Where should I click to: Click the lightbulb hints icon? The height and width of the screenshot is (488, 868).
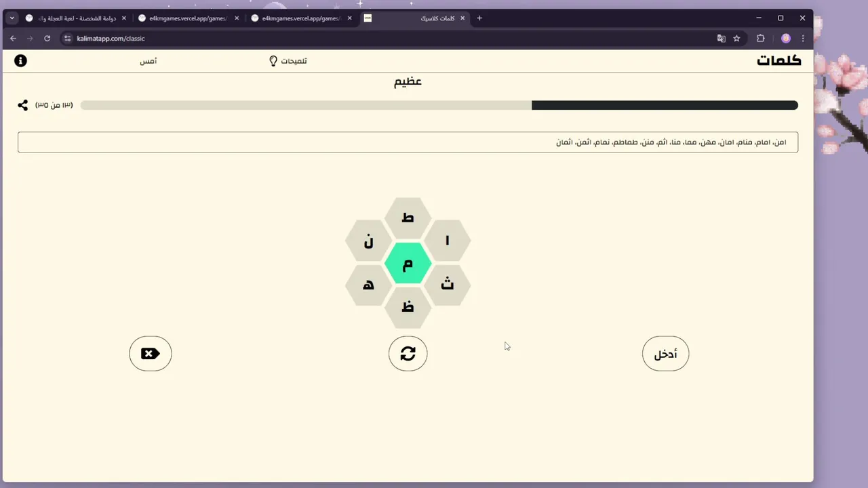[273, 61]
